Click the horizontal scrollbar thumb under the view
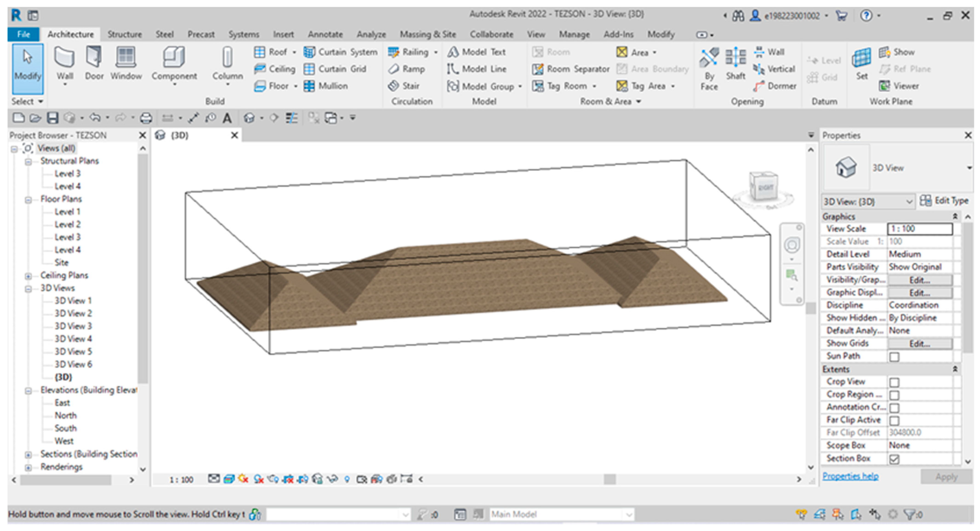This screenshot has width=980, height=531. tap(610, 479)
